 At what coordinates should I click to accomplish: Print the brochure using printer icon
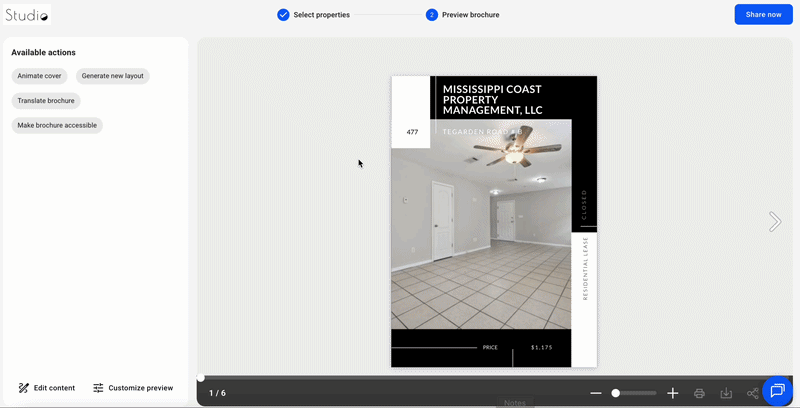699,393
